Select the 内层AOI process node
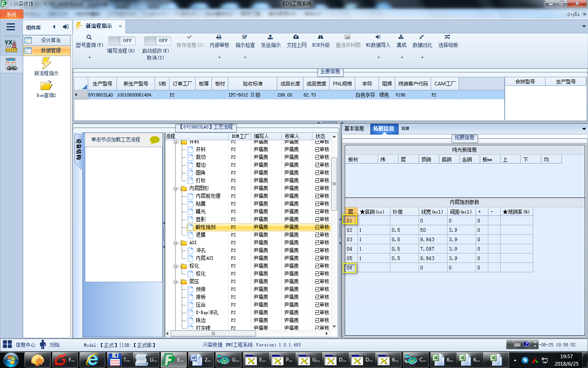This screenshot has height=368, width=588. pyautogui.click(x=205, y=258)
